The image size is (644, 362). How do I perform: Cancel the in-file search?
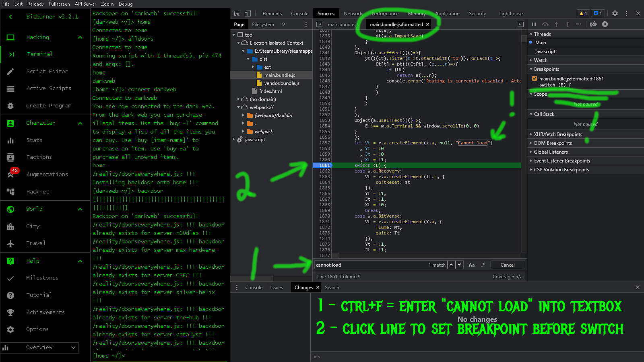coord(508,265)
